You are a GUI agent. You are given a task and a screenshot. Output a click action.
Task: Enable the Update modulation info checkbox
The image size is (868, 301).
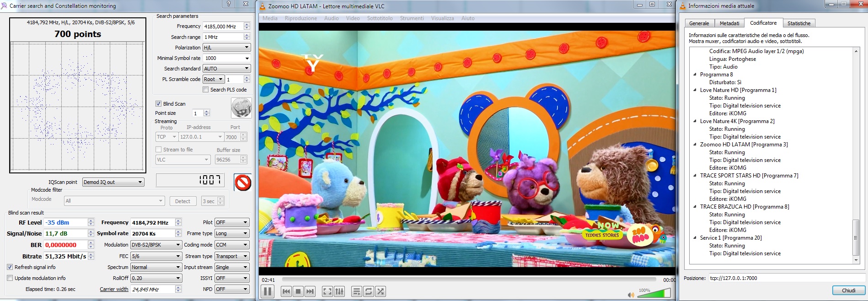tap(10, 278)
